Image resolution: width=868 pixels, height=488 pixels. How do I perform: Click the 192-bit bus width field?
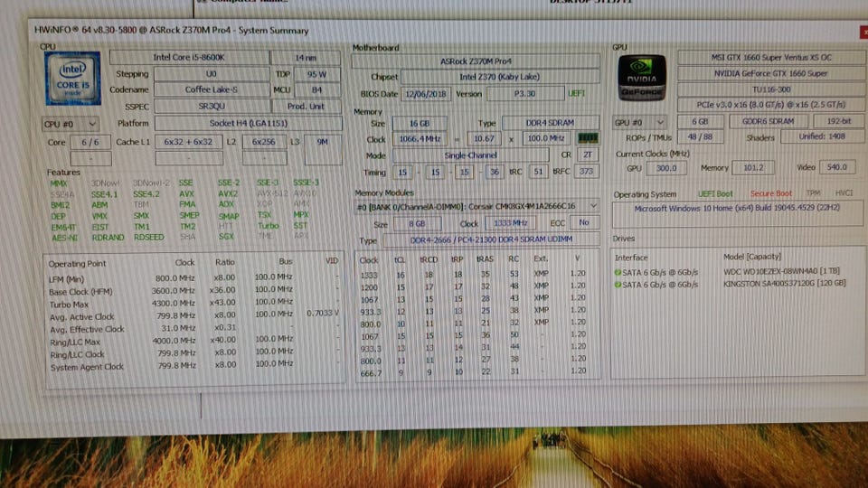[839, 120]
